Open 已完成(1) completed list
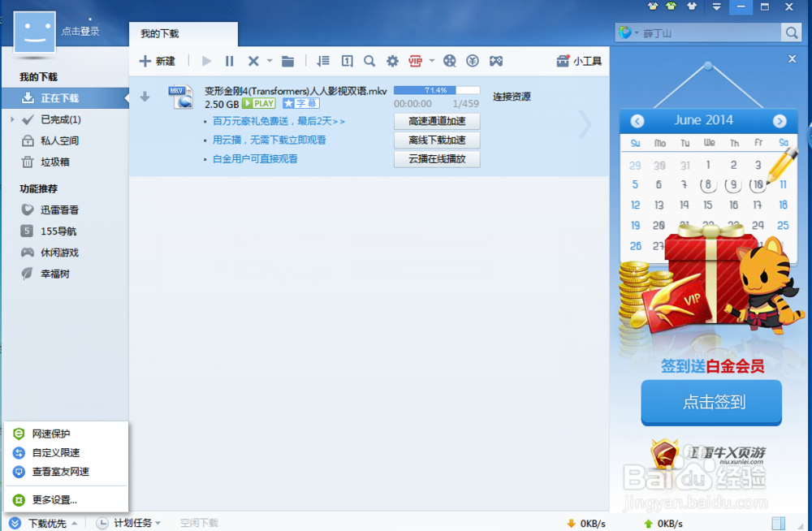 pos(61,119)
